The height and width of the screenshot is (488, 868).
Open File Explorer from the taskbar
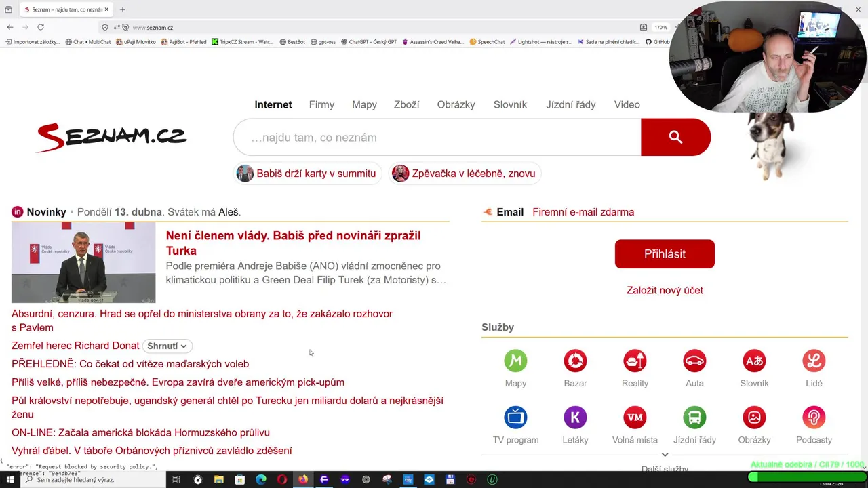click(218, 480)
